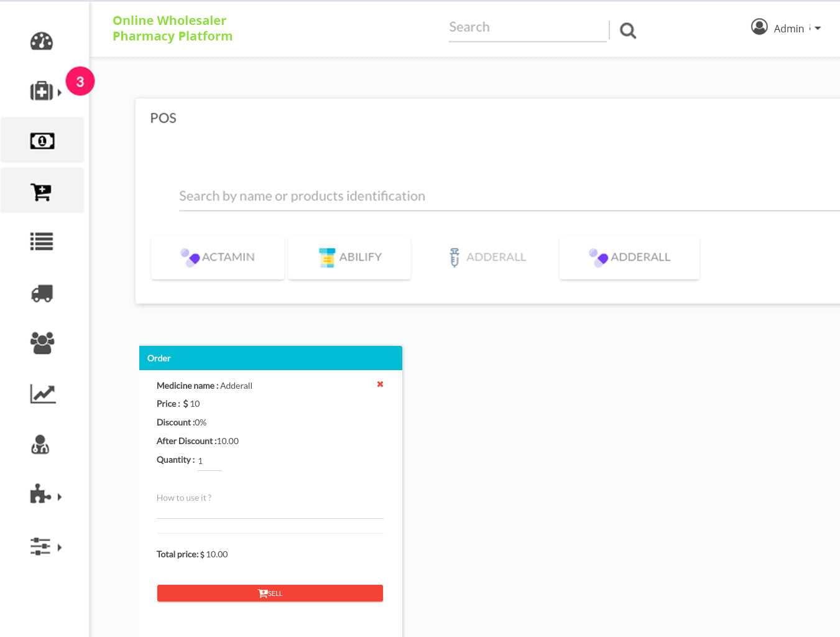Click the Order panel header
The height and width of the screenshot is (637, 840).
(270, 358)
